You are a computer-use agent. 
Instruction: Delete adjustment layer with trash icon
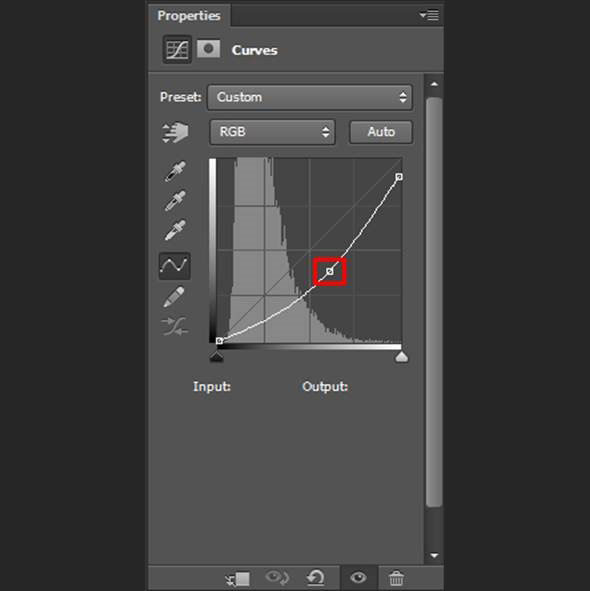[x=396, y=578]
